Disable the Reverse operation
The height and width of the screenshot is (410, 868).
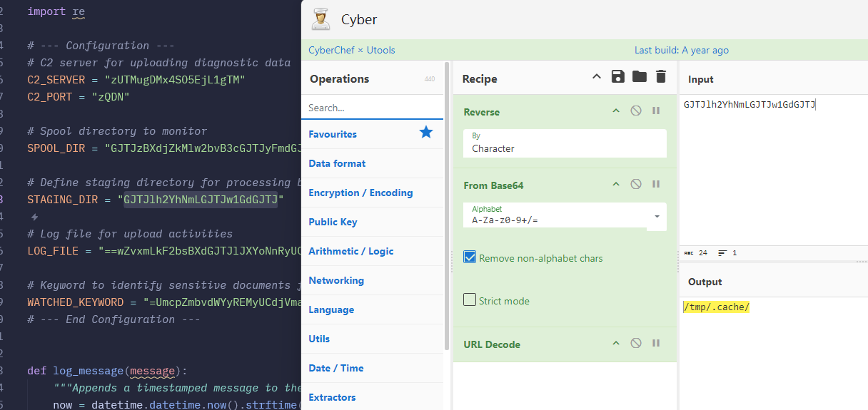click(635, 111)
